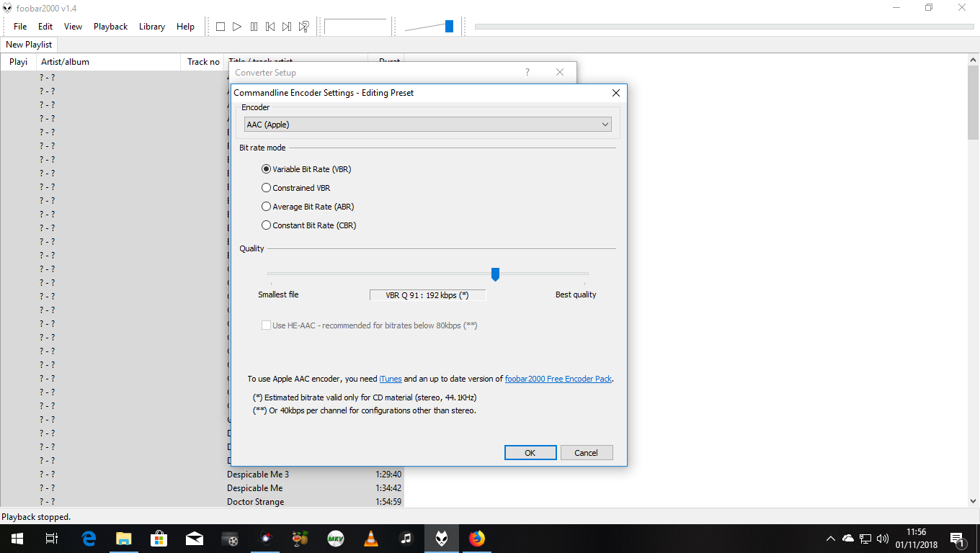Launch VLC media player from the taskbar
Screen dimensions: 980x553
(x=371, y=538)
